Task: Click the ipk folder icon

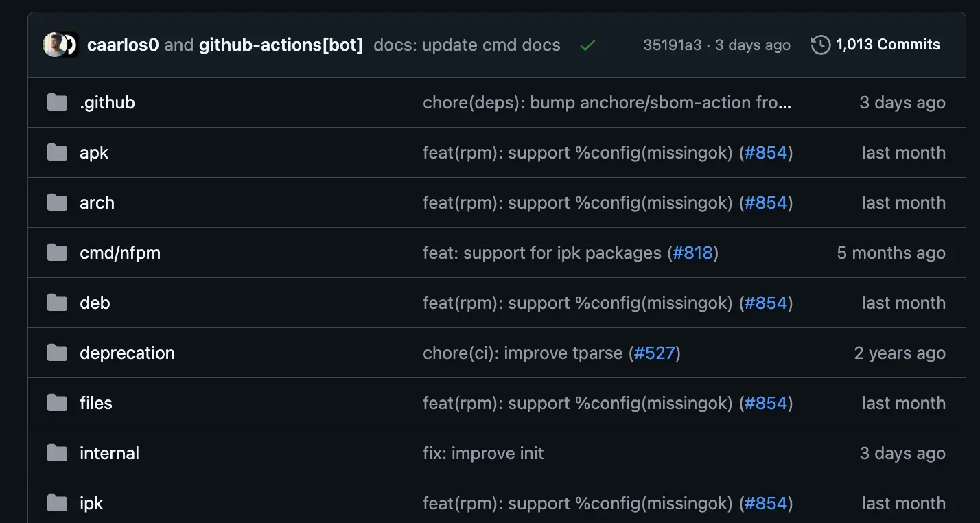Action: click(57, 503)
